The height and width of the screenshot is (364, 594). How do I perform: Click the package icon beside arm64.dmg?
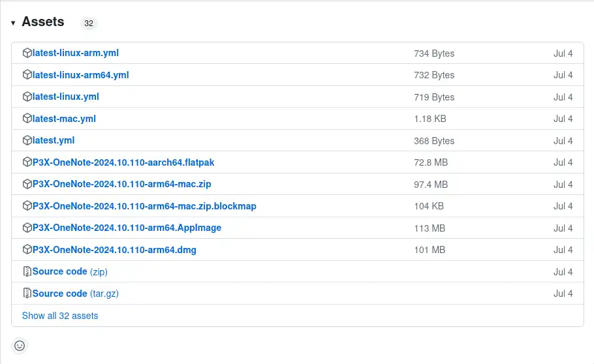pos(27,250)
